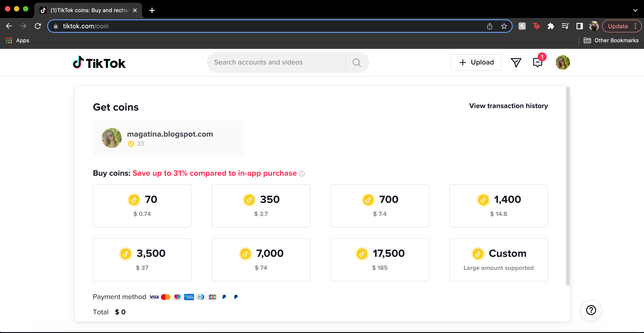Select the 70 coins package
The image size is (644, 333).
pyautogui.click(x=142, y=206)
